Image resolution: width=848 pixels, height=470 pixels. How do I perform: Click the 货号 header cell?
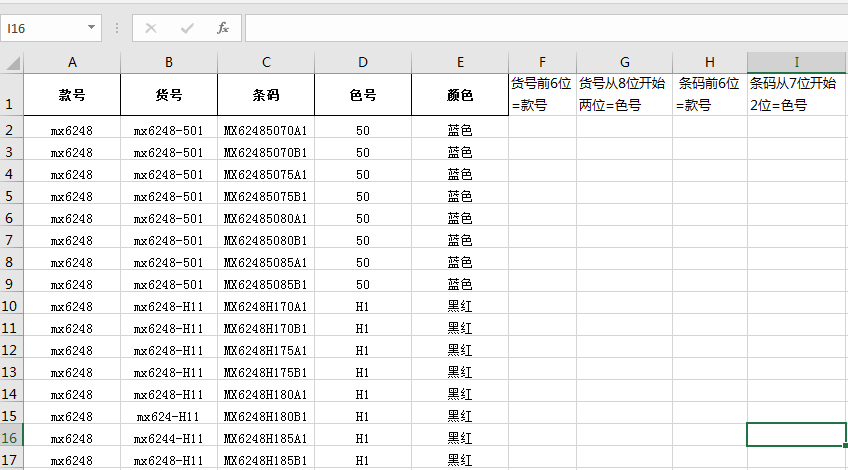click(169, 95)
